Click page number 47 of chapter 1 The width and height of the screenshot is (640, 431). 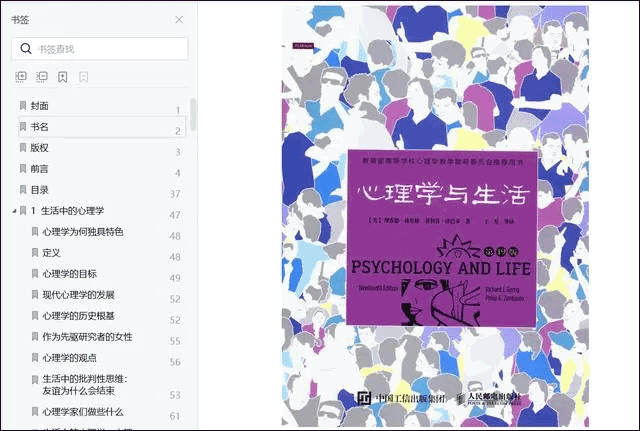click(x=175, y=215)
